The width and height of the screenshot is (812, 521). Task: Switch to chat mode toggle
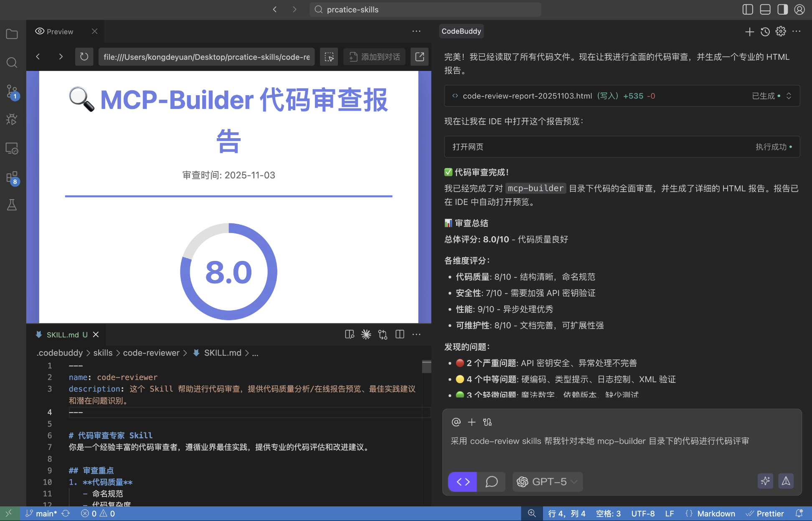coord(491,482)
